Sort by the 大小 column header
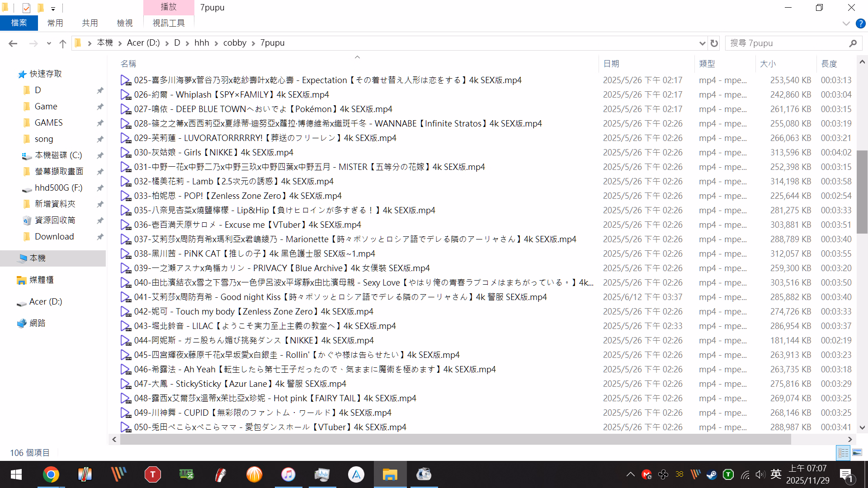The height and width of the screenshot is (488, 868). [x=768, y=64]
